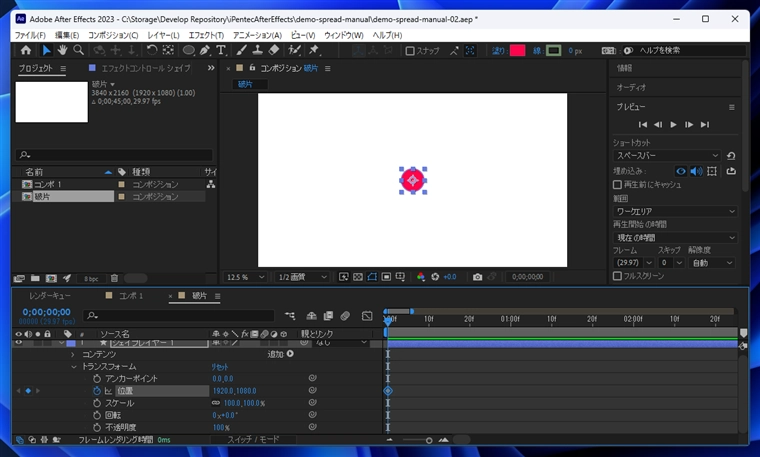Check フルスクリーン checkbox

coord(618,276)
